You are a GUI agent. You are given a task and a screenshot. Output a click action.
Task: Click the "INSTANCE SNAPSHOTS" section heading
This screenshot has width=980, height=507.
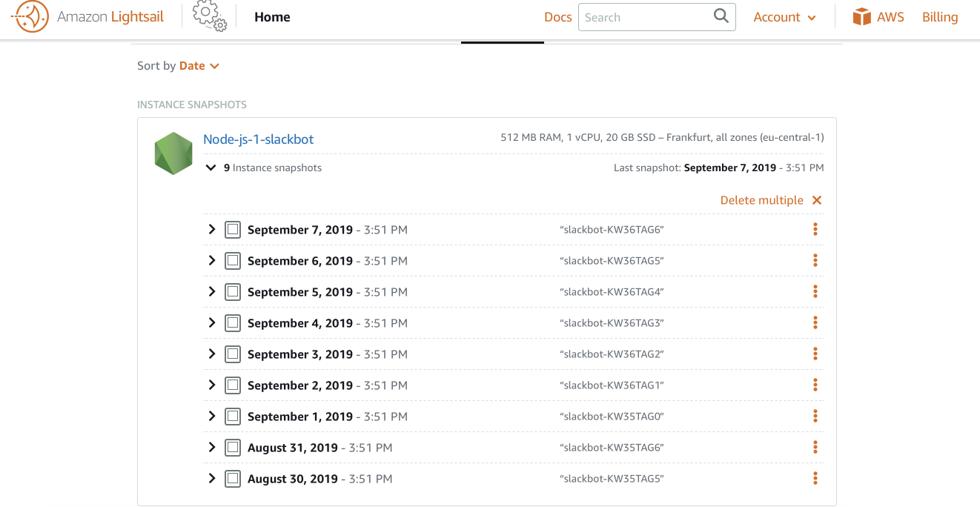click(x=192, y=105)
